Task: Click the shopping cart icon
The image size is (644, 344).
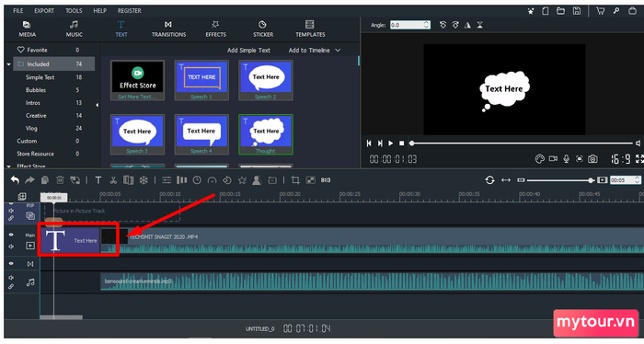Action: pos(600,11)
